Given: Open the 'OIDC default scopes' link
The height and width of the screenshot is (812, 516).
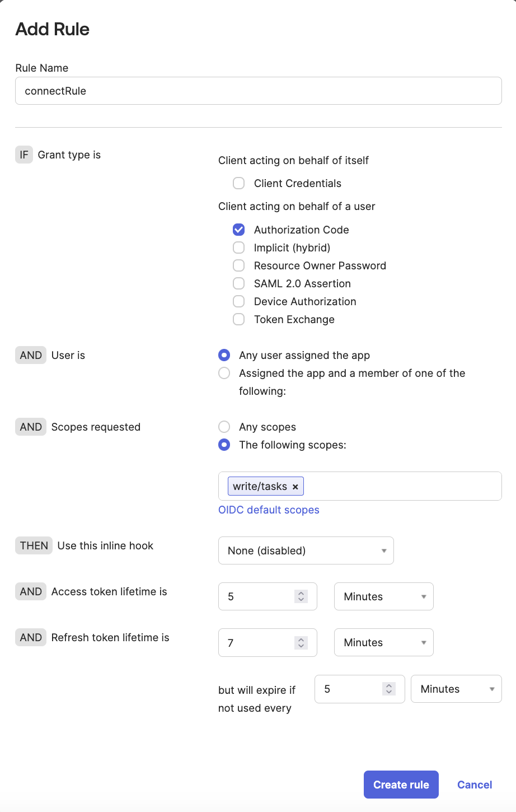Looking at the screenshot, I should tap(269, 510).
